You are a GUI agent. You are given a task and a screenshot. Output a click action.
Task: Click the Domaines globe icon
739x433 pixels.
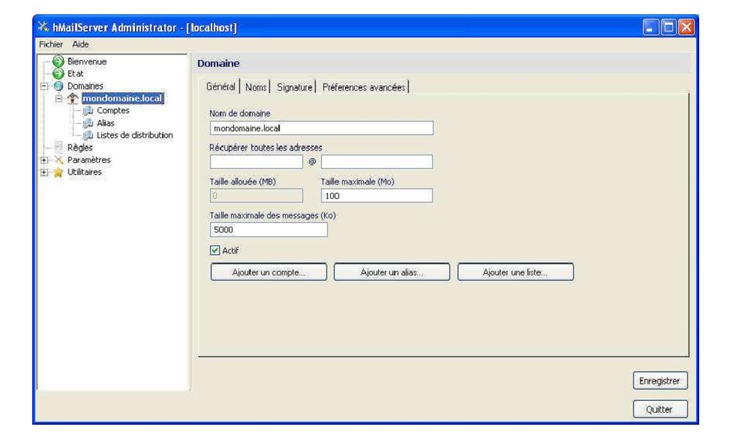[x=58, y=86]
